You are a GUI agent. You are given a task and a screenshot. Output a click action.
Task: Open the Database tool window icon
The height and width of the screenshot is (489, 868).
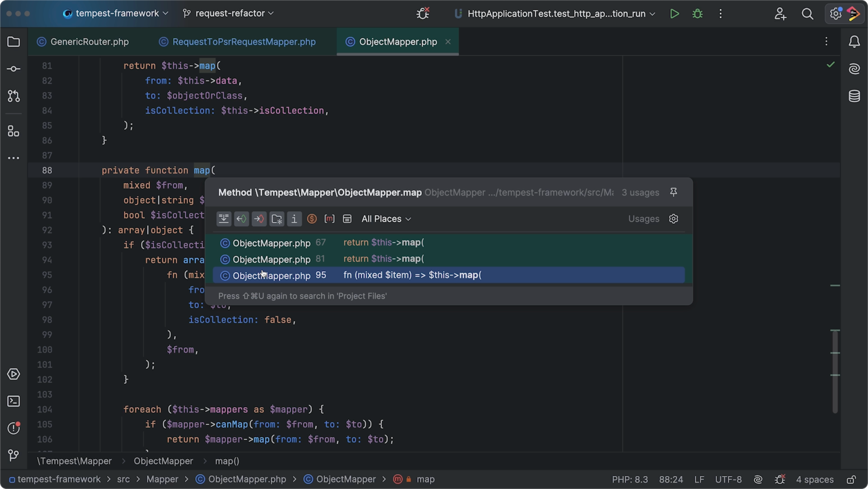(x=854, y=96)
